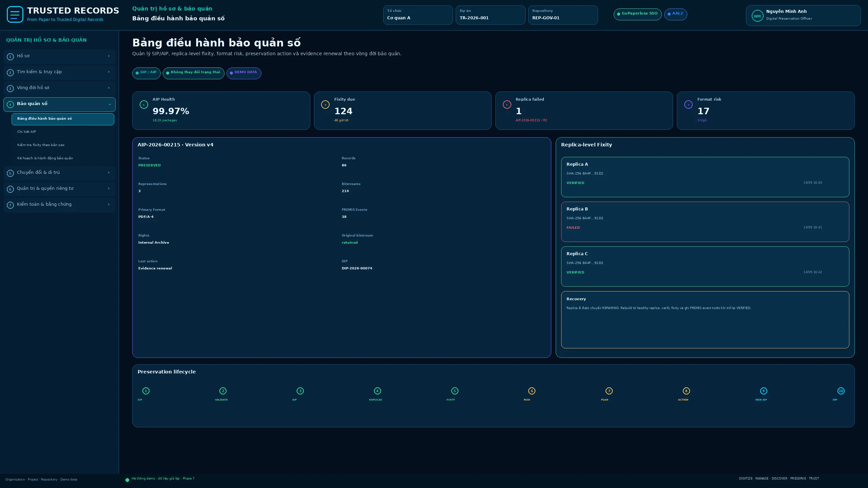Expand the Quản trị & quyền riêng tư chevron
The width and height of the screenshot is (868, 488).
click(x=109, y=188)
